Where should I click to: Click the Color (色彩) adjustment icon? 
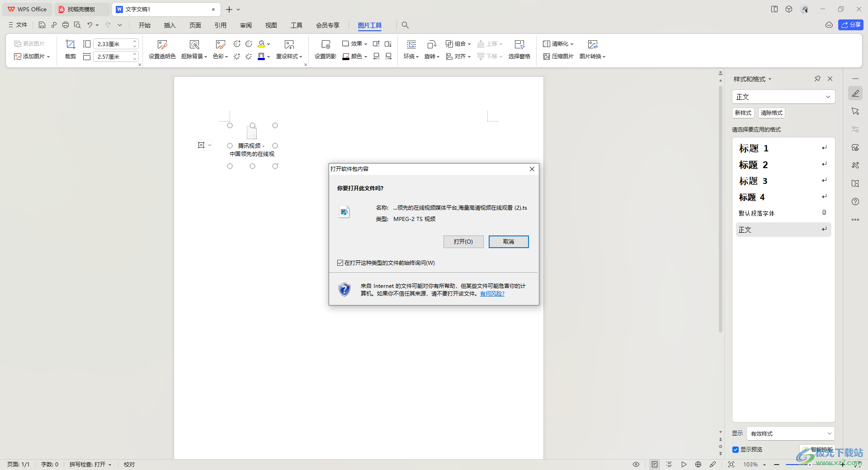click(x=220, y=44)
